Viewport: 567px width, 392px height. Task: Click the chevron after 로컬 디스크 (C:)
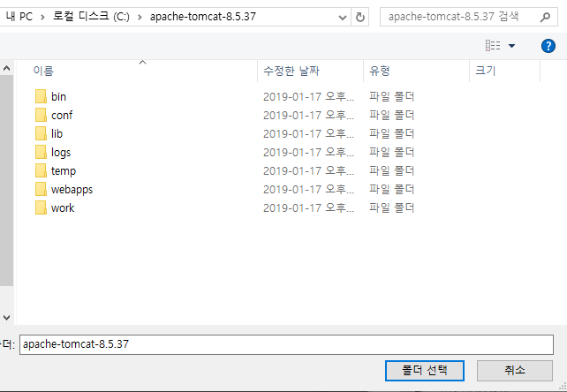tap(140, 17)
